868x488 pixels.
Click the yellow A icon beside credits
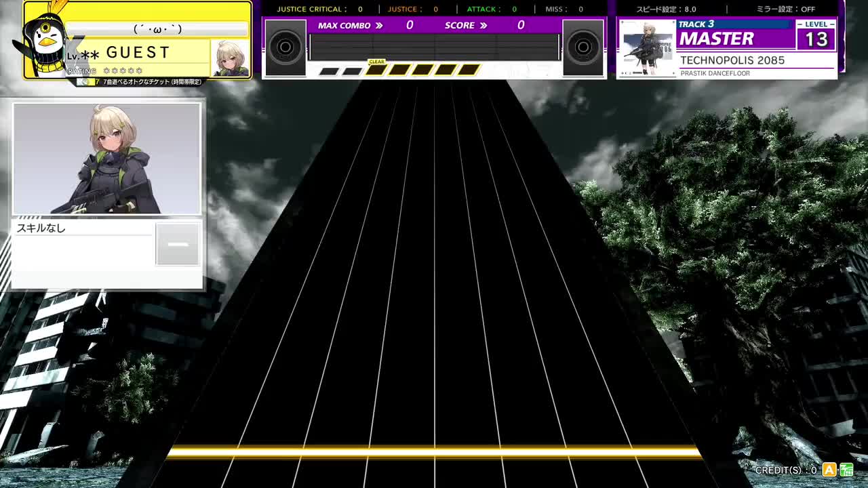click(829, 470)
